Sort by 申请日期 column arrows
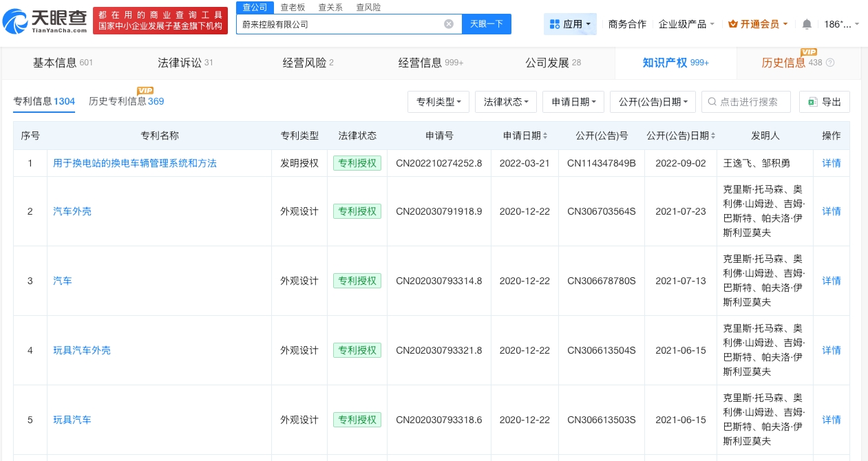868x461 pixels. pyautogui.click(x=546, y=136)
